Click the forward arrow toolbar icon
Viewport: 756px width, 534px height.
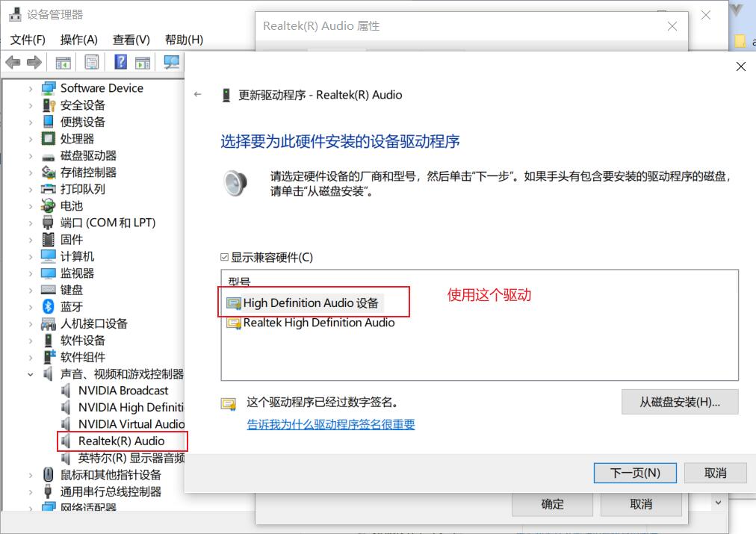34,62
